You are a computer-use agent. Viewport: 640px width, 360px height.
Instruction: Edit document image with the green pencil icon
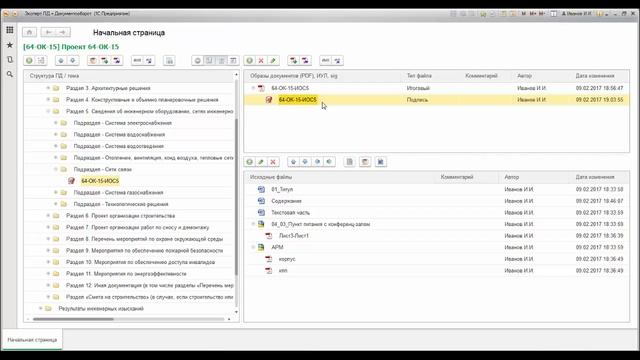[x=273, y=61]
